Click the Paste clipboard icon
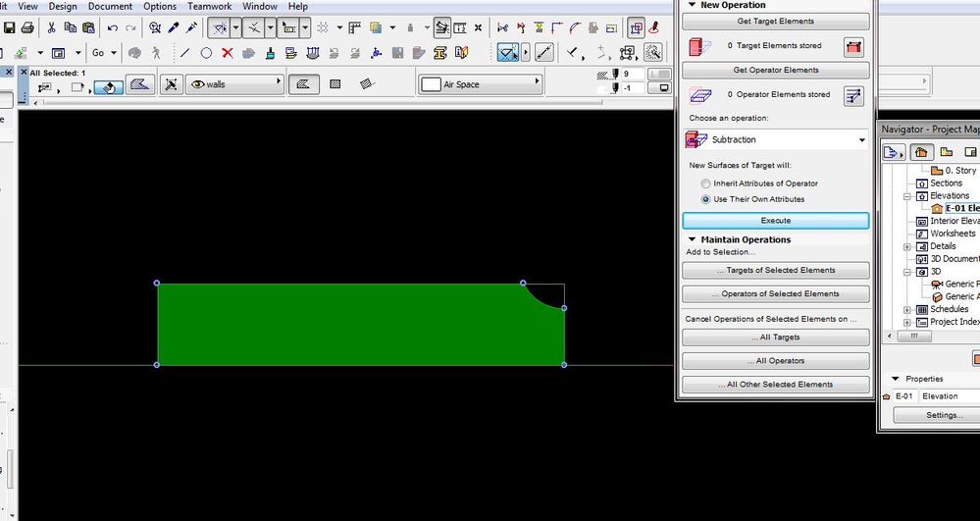 coord(88,27)
